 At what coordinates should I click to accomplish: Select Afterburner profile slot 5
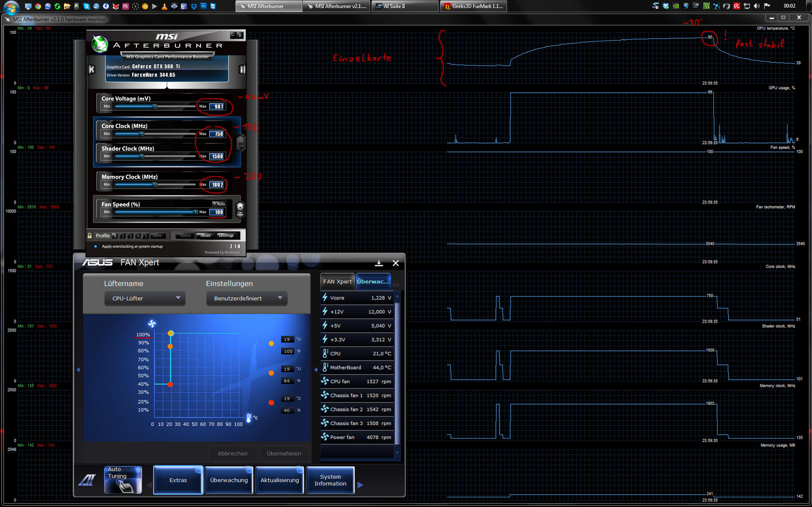coord(146,236)
